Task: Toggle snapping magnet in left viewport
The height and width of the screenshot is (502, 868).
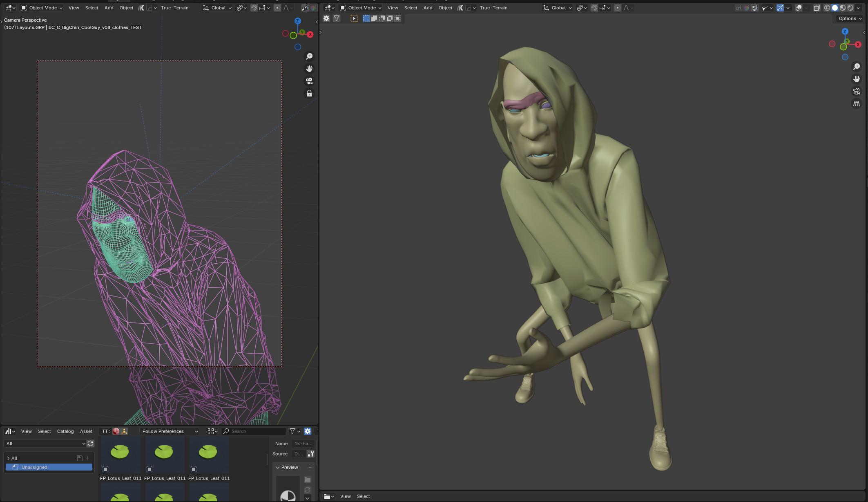Action: coord(254,8)
